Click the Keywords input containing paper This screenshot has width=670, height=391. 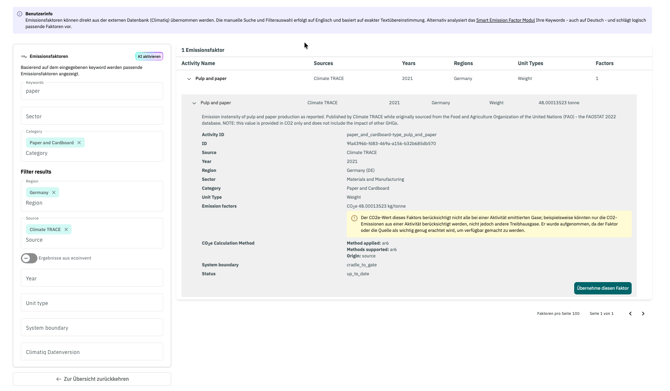tap(92, 91)
